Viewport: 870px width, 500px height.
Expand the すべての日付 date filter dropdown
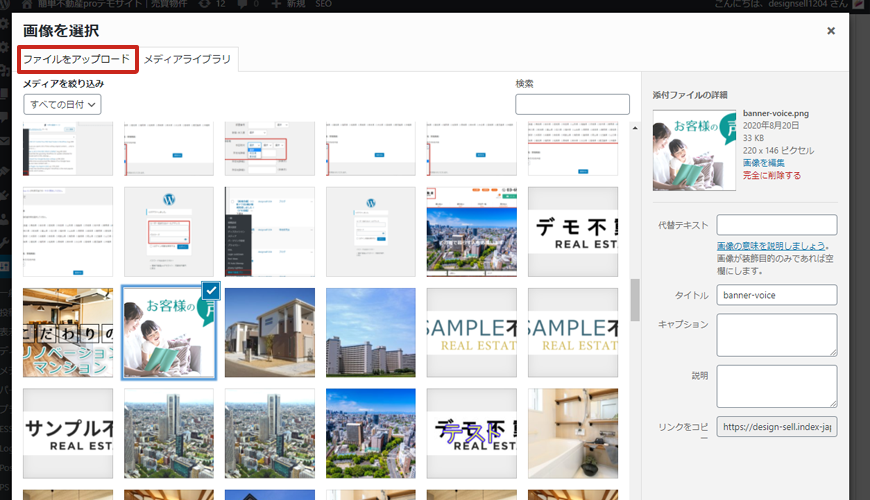(x=62, y=103)
